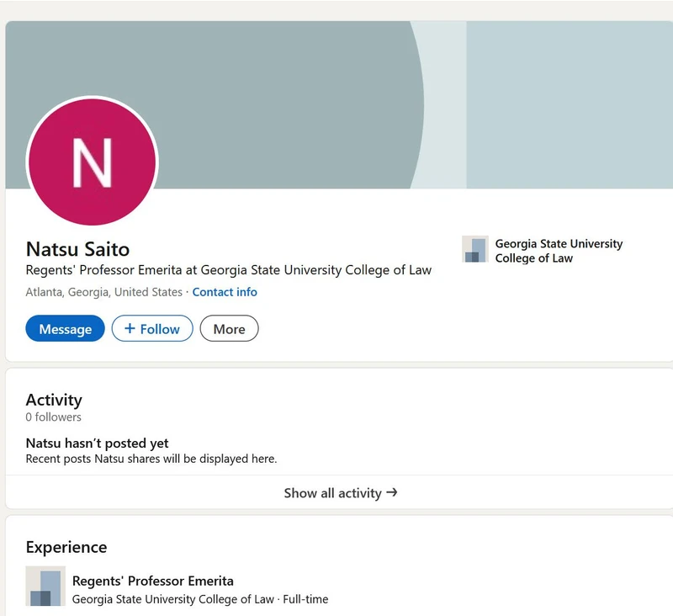
Task: Click the Georgia State University logo beside the name
Action: click(475, 249)
